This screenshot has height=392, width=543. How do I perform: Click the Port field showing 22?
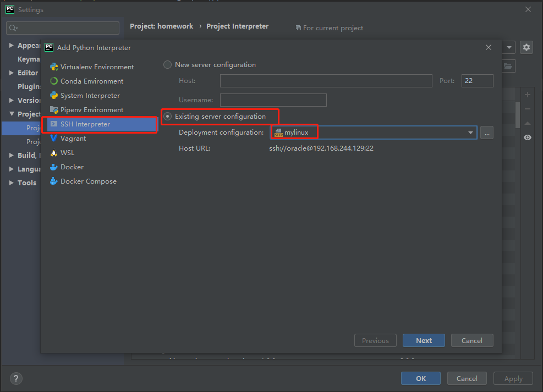pyautogui.click(x=477, y=81)
